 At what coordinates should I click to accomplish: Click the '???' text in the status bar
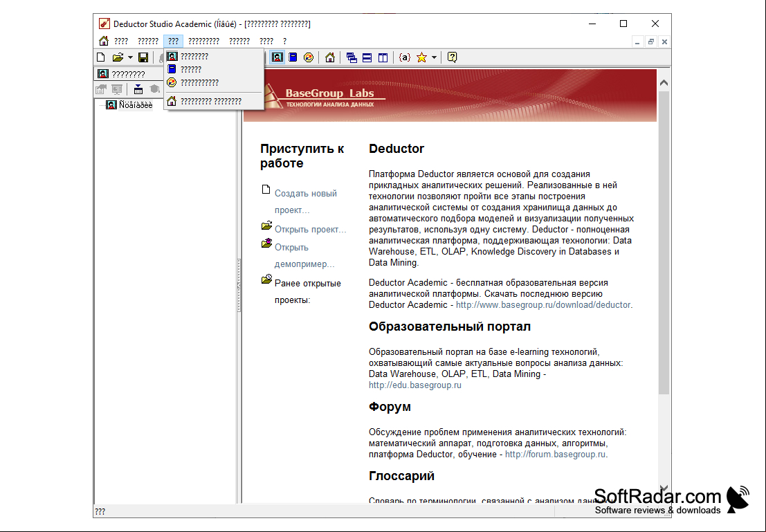coord(100,511)
